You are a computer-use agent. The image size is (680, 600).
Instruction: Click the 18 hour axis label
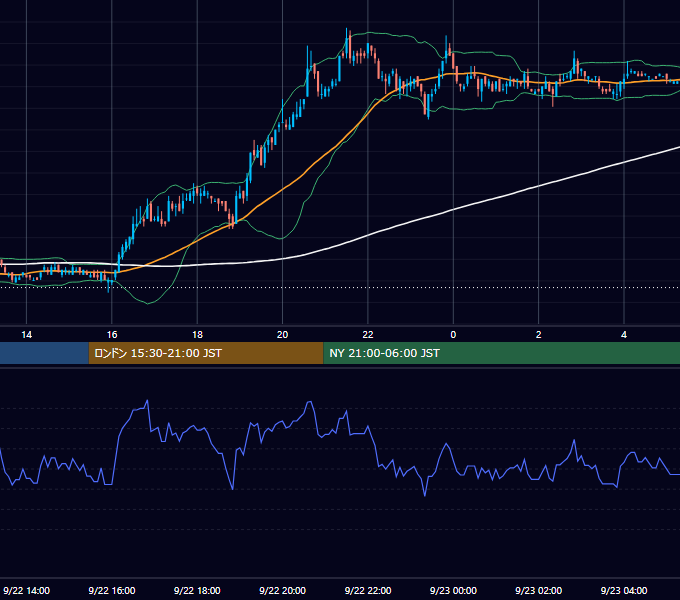(197, 335)
